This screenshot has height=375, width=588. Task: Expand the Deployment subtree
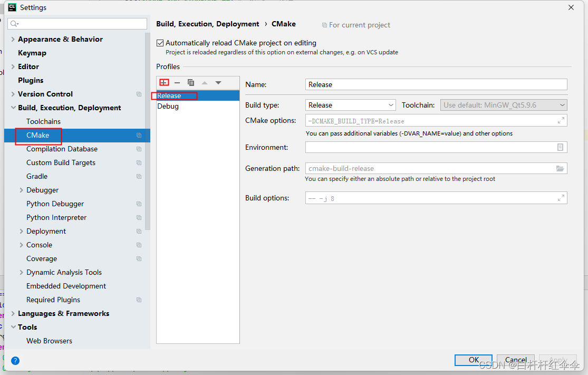pos(22,232)
